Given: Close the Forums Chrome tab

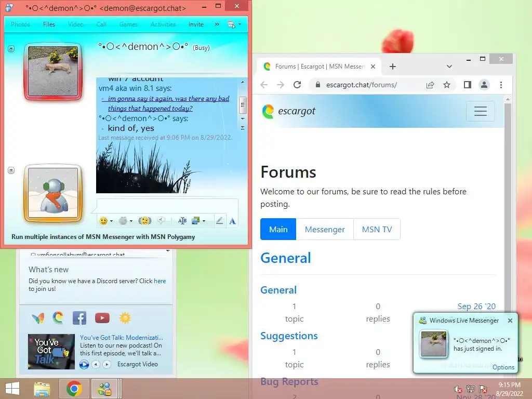Looking at the screenshot, I should tap(373, 66).
